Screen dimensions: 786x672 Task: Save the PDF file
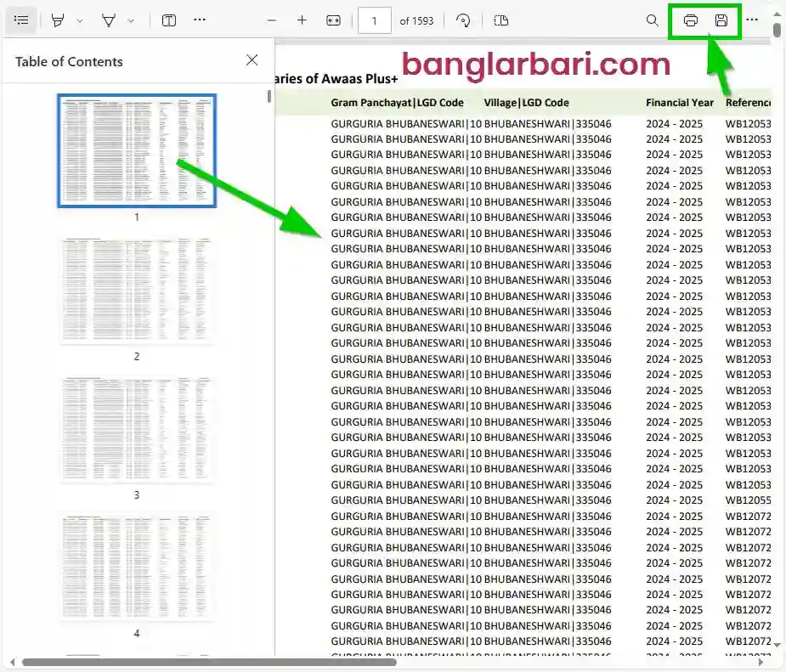[x=720, y=20]
